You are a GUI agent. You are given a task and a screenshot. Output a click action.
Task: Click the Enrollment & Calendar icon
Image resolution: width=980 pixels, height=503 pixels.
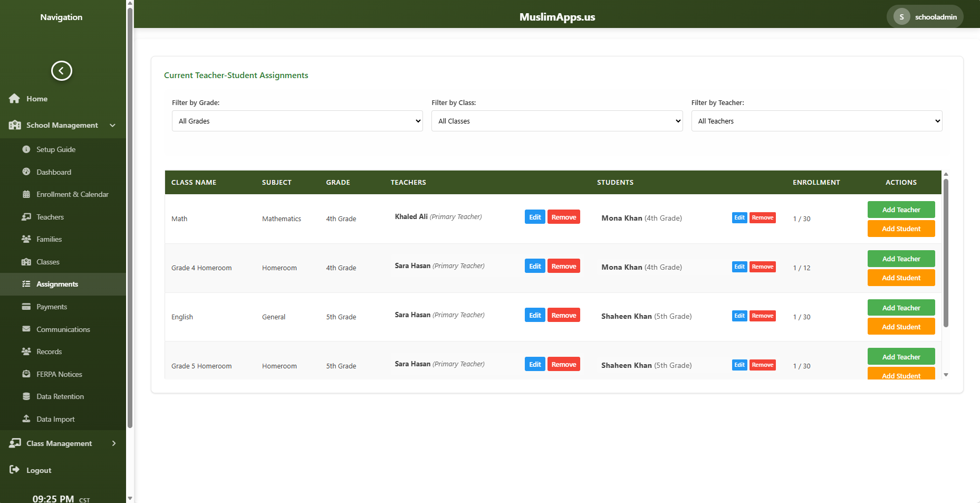26,194
